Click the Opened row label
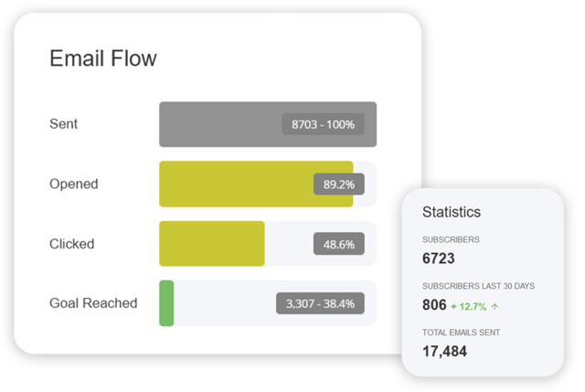 73,184
